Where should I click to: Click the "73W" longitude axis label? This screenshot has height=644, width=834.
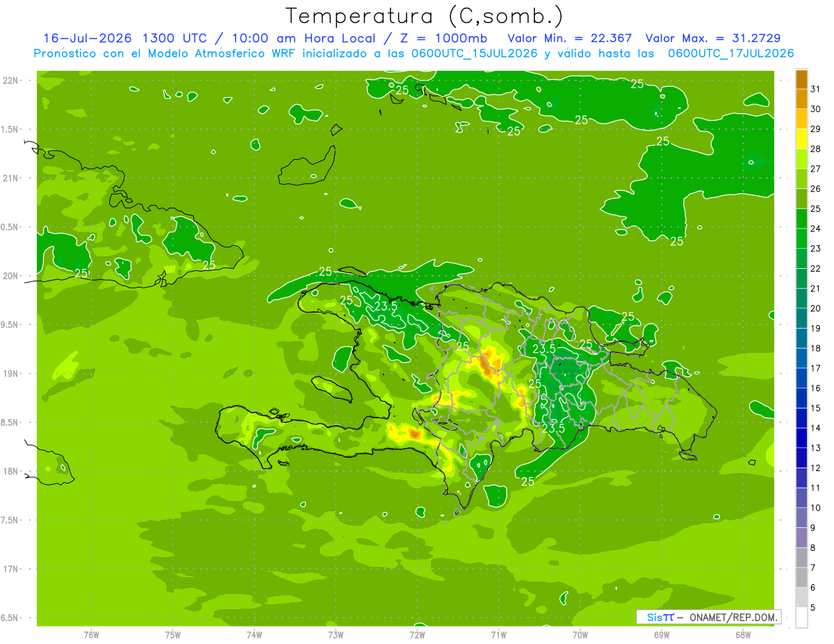click(x=336, y=635)
